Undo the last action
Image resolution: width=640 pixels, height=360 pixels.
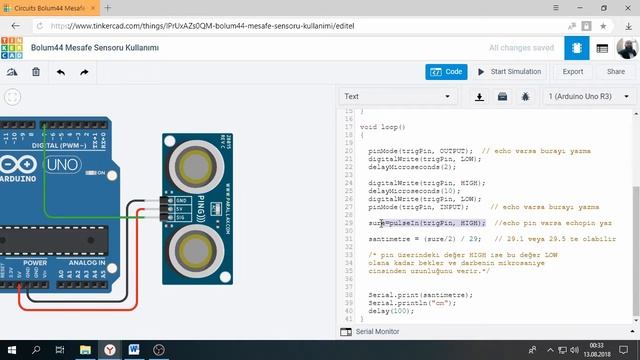click(x=61, y=72)
